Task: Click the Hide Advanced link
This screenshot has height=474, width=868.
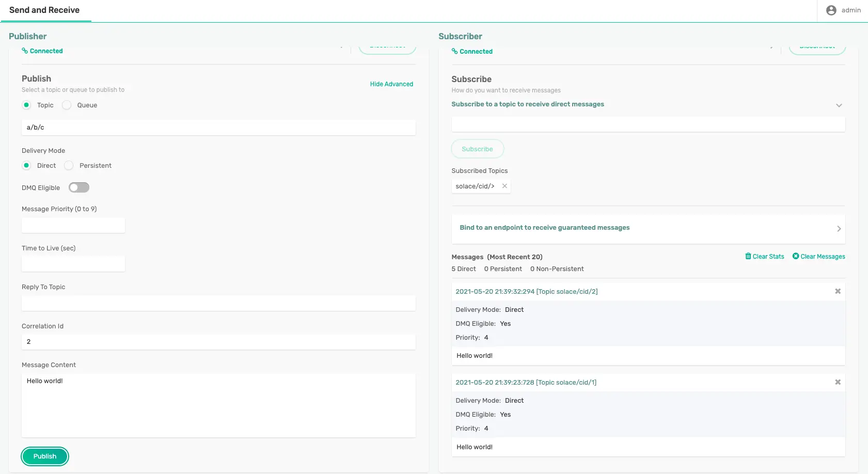Action: (x=391, y=84)
